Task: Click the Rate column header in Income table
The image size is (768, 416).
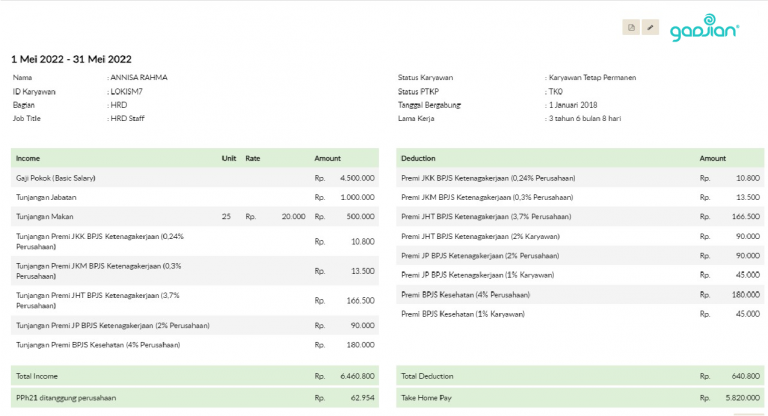Action: coord(253,158)
